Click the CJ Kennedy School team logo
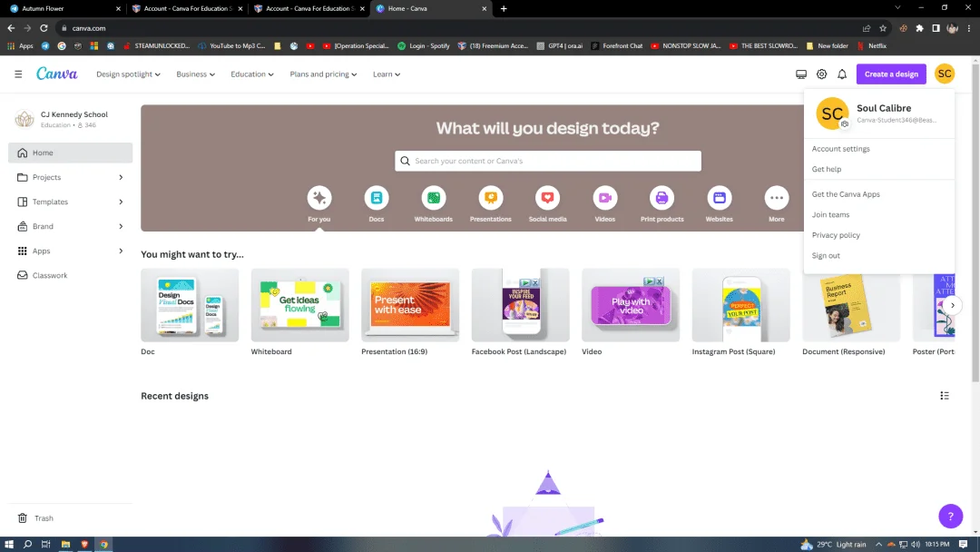This screenshot has height=552, width=980. coord(24,119)
